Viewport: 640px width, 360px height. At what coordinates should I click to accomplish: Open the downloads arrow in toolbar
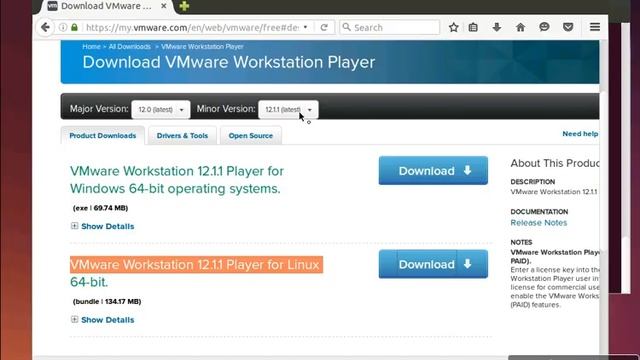[x=497, y=27]
